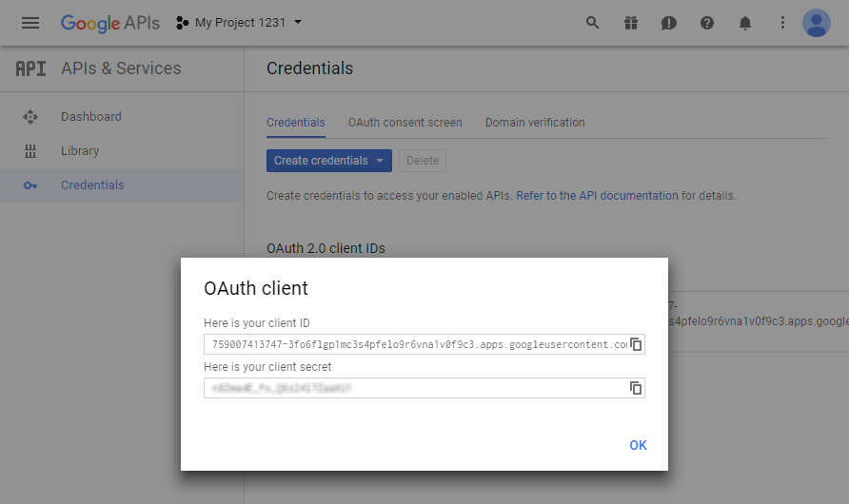This screenshot has height=504, width=849.
Task: Open the My Project 1231 project selector
Action: (239, 23)
